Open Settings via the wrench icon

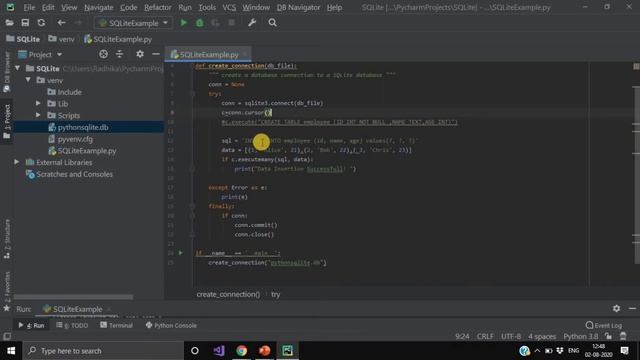252,23
